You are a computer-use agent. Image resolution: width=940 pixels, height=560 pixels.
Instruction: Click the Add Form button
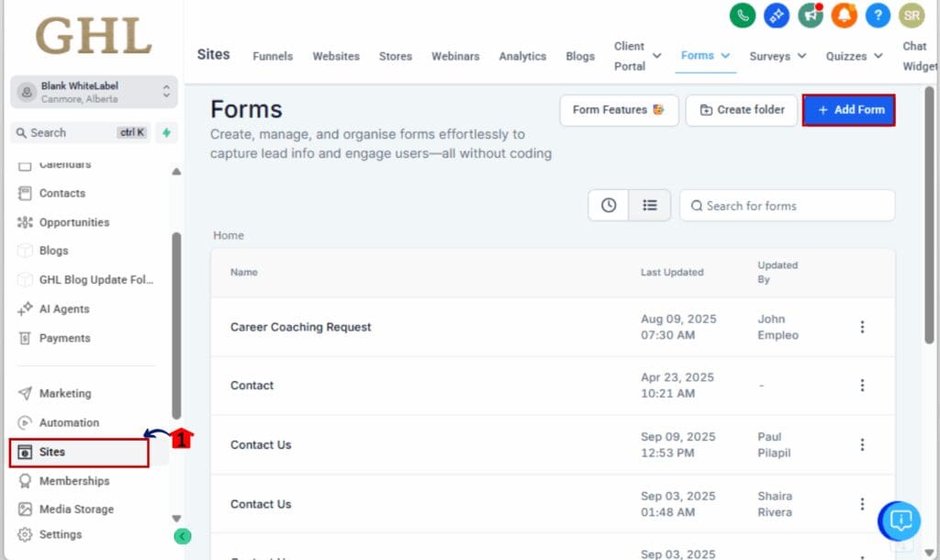848,109
